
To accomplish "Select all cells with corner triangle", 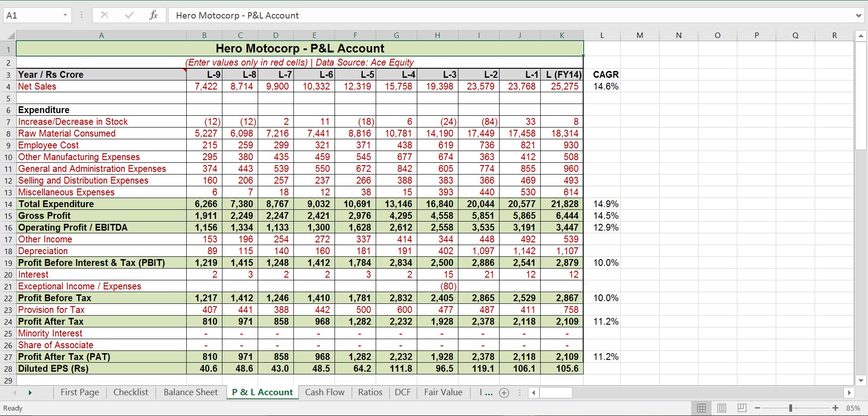I will point(10,35).
